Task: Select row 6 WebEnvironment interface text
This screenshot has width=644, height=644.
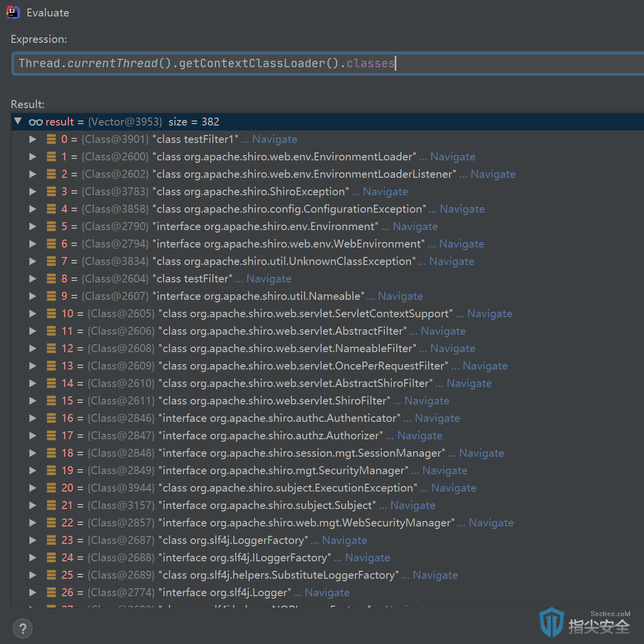Action: click(289, 244)
